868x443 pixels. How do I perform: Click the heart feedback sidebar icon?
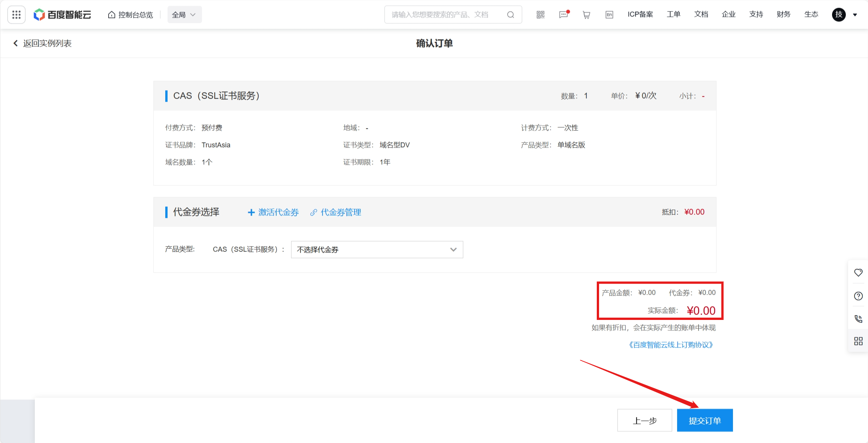pyautogui.click(x=858, y=273)
